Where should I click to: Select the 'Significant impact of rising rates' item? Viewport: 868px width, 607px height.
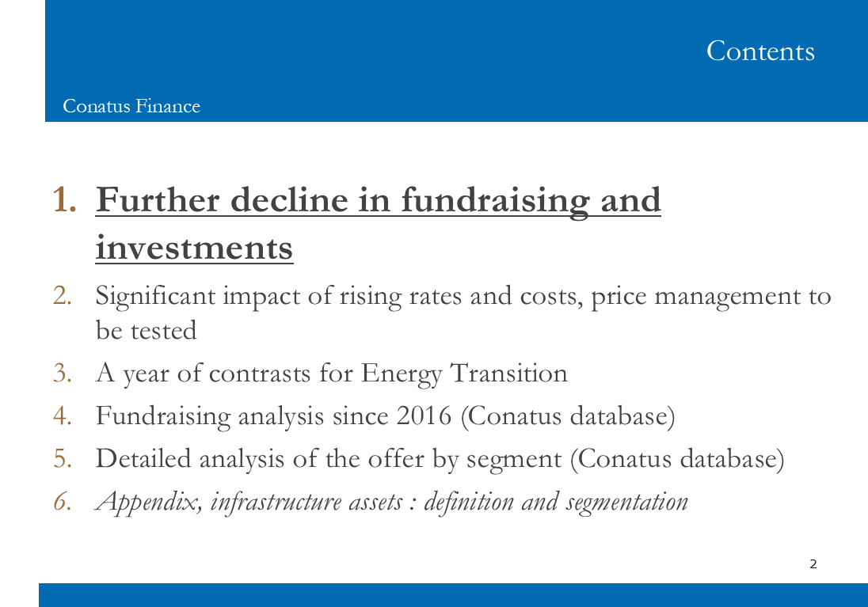pyautogui.click(x=463, y=297)
